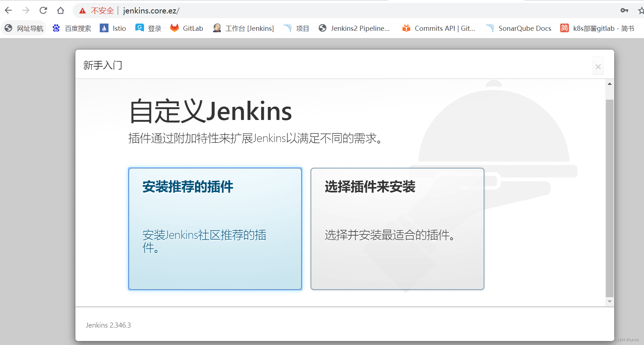Click the dialog vertical scrollbar thumb
This screenshot has height=345, width=644.
click(x=610, y=198)
